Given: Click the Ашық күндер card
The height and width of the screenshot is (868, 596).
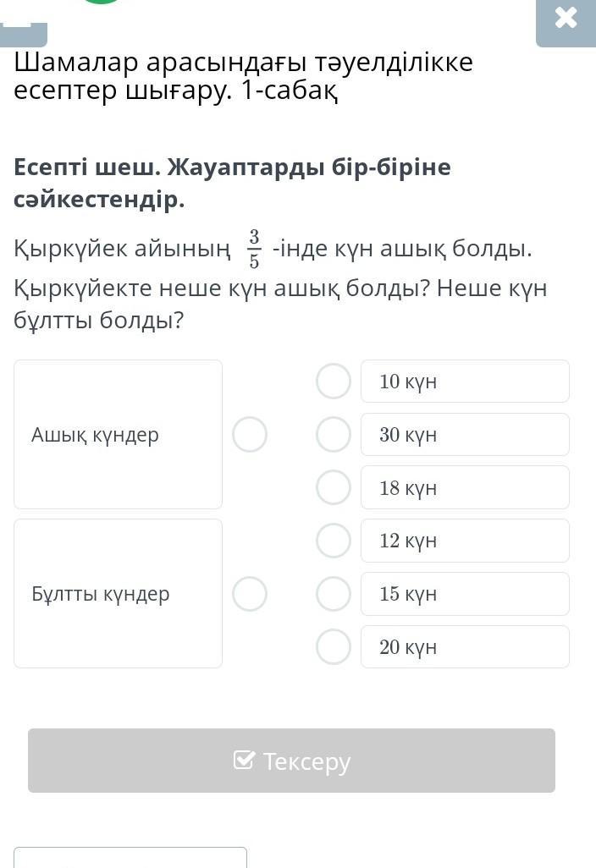Looking at the screenshot, I should tap(118, 434).
